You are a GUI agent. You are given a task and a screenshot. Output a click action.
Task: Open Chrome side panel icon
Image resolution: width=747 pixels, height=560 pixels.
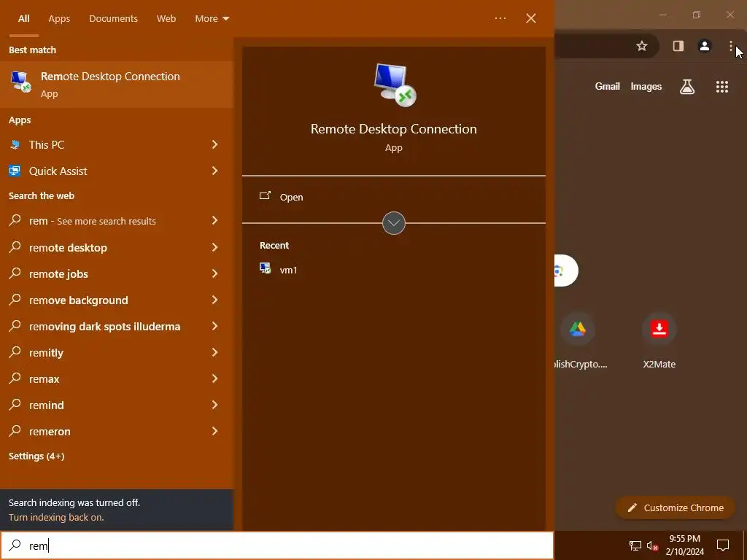(678, 46)
